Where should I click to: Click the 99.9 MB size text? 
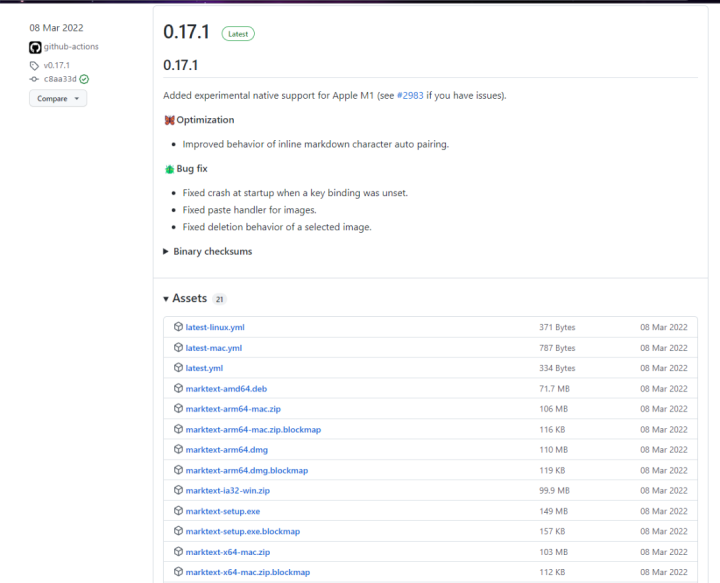point(554,491)
